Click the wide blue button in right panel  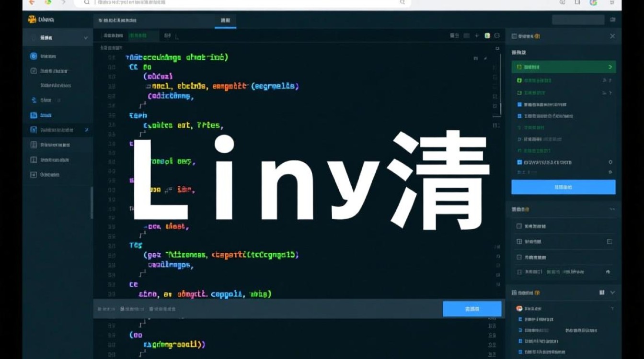pyautogui.click(x=563, y=187)
